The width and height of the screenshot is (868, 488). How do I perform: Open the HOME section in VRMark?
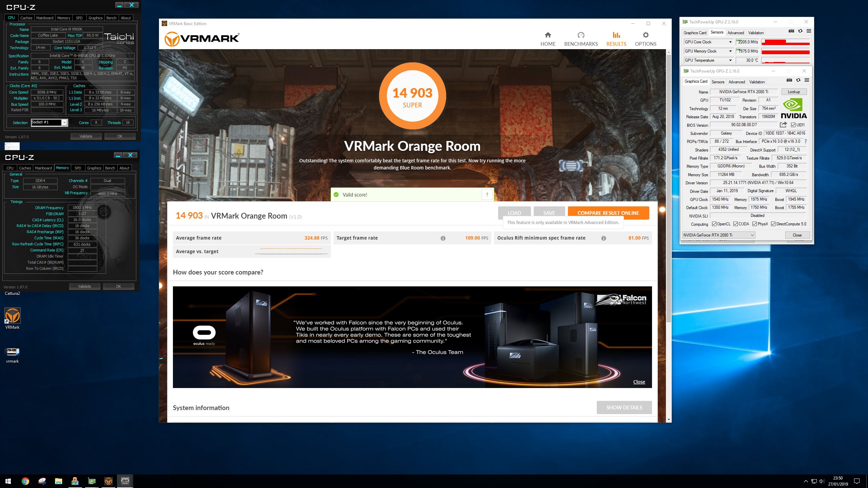pyautogui.click(x=548, y=39)
